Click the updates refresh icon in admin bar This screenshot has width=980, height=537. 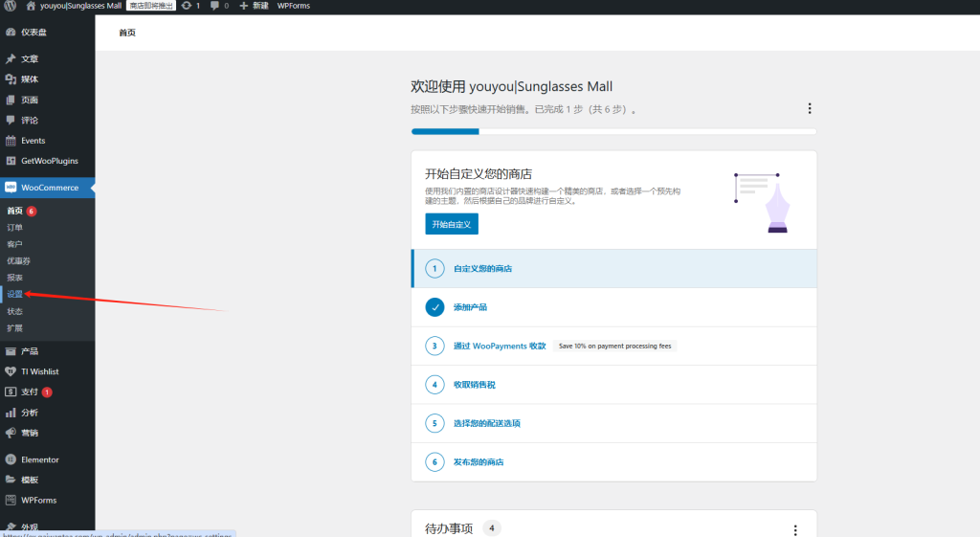(186, 6)
